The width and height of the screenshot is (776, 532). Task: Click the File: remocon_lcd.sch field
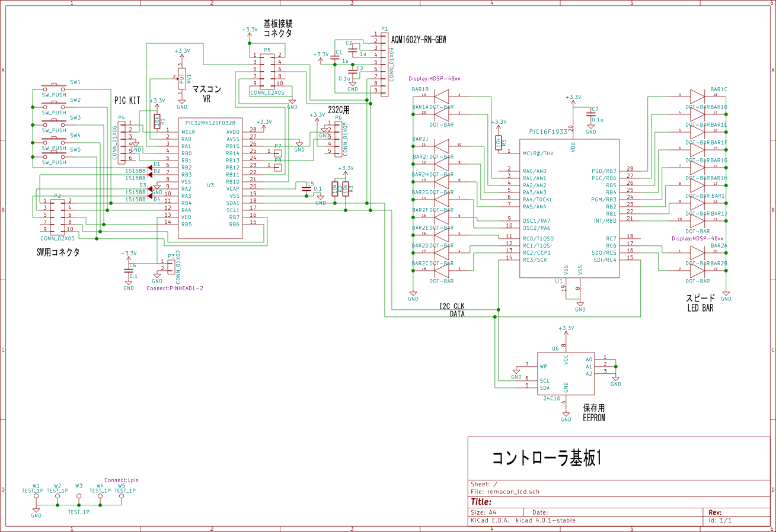(x=504, y=491)
